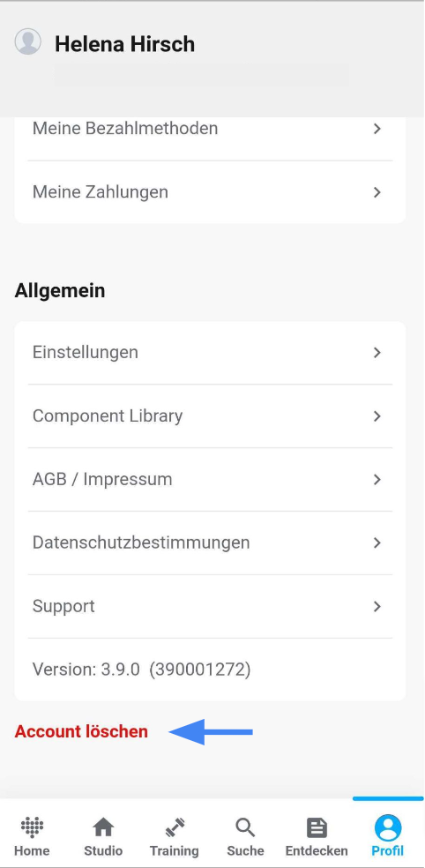Open the Suche magnifier icon
The width and height of the screenshot is (425, 868).
pyautogui.click(x=245, y=827)
